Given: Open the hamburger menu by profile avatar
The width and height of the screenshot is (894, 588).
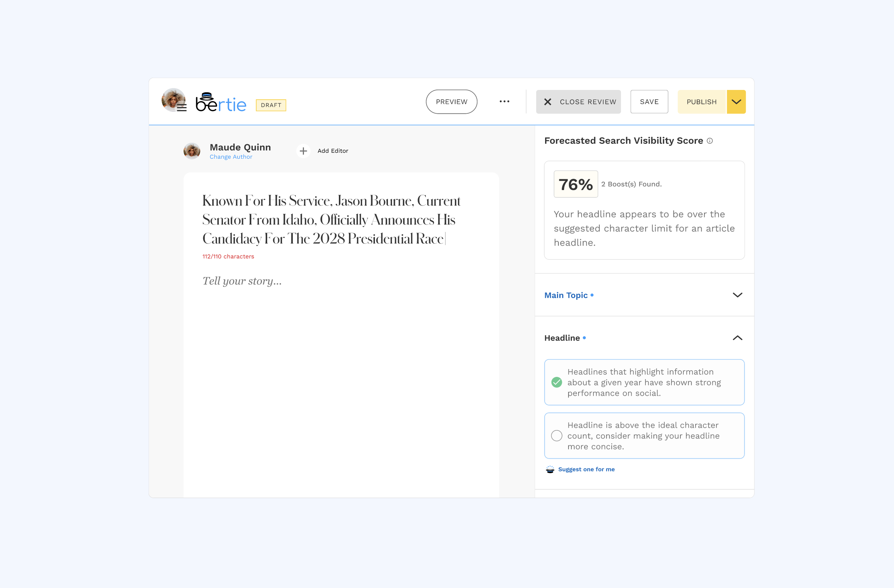Looking at the screenshot, I should click(182, 108).
